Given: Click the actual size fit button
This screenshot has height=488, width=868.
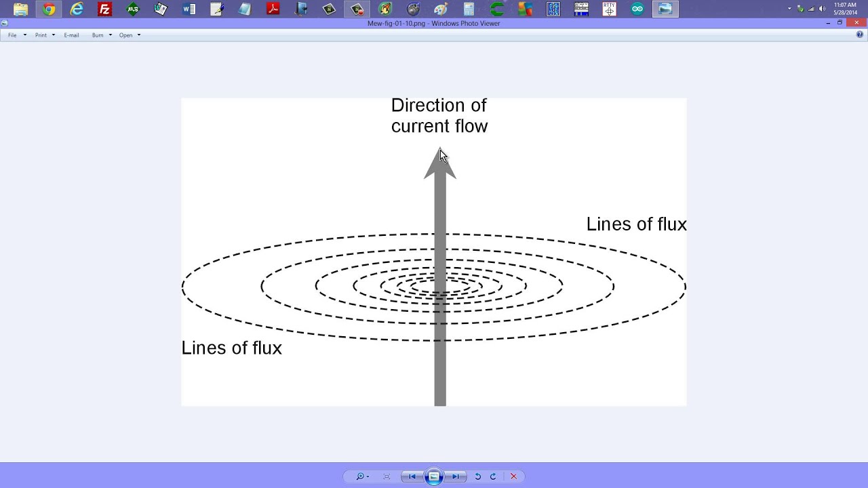Looking at the screenshot, I should click(387, 476).
